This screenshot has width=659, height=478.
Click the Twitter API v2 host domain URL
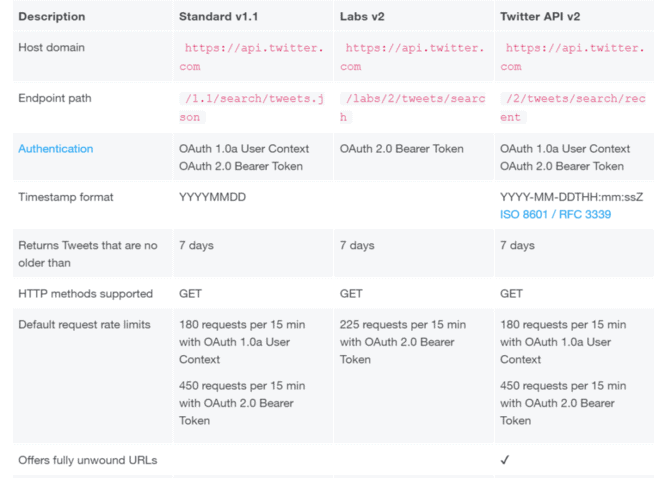pos(573,57)
